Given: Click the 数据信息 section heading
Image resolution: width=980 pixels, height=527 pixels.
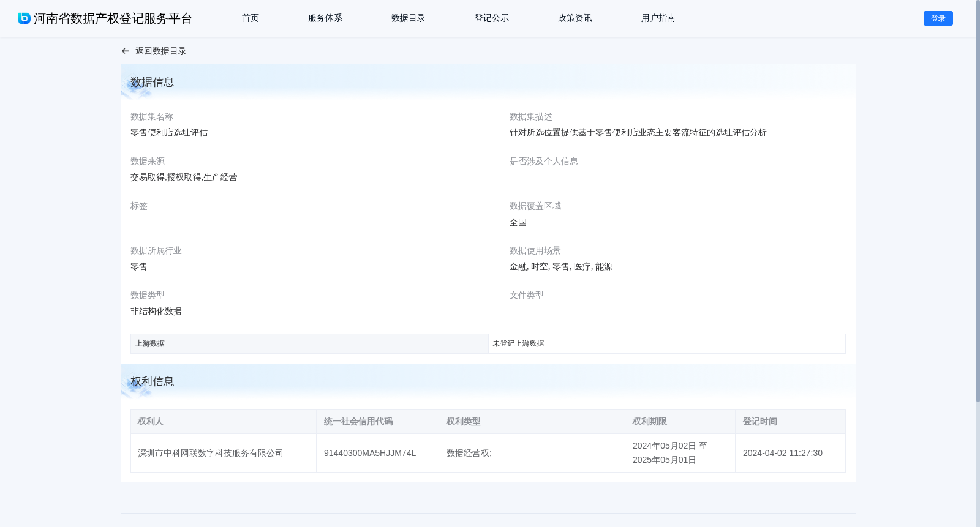Looking at the screenshot, I should [x=153, y=82].
